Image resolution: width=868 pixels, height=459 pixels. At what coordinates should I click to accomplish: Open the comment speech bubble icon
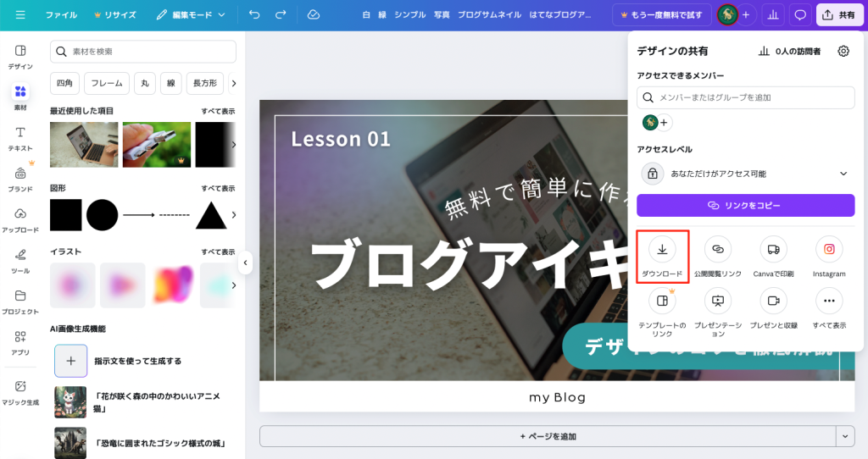pyautogui.click(x=799, y=14)
